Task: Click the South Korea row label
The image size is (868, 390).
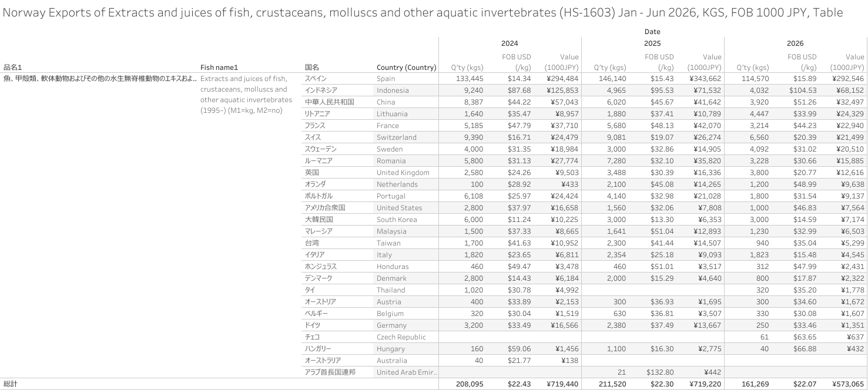Action: click(397, 220)
